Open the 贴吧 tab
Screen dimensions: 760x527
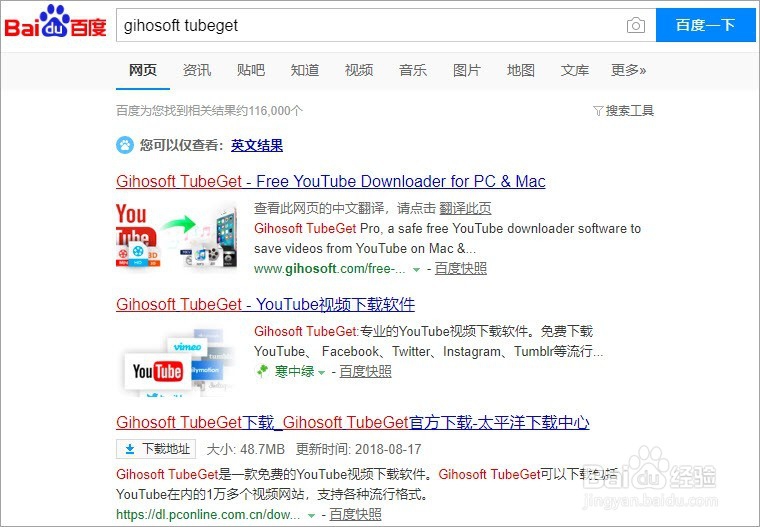(x=251, y=70)
